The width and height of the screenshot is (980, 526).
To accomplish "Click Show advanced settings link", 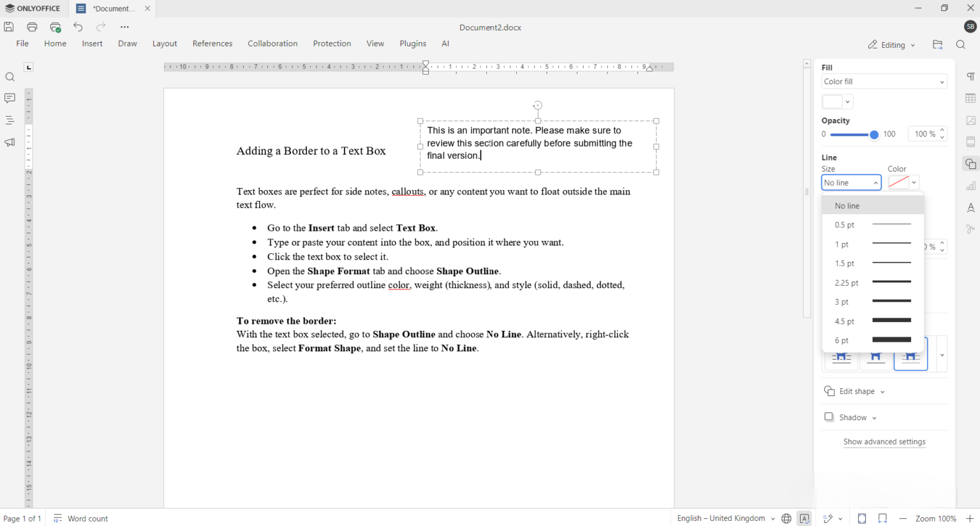I will click(x=884, y=442).
